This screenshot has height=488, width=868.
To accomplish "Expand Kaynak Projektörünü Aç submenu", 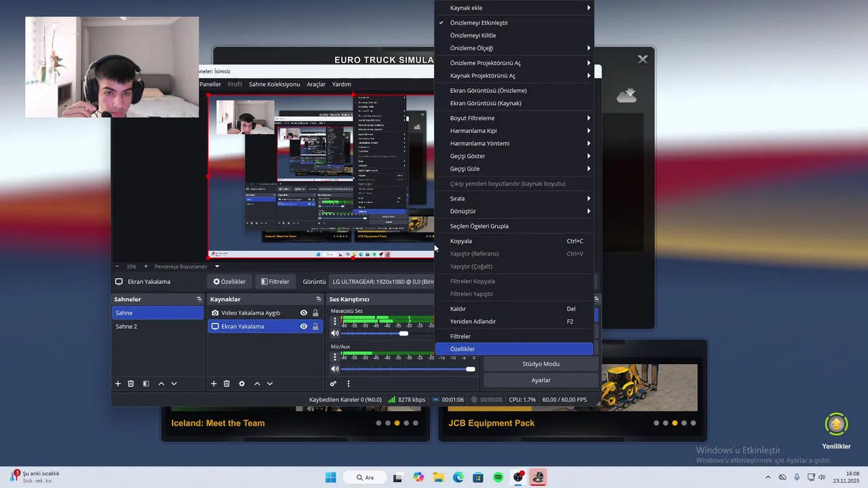I will [515, 76].
